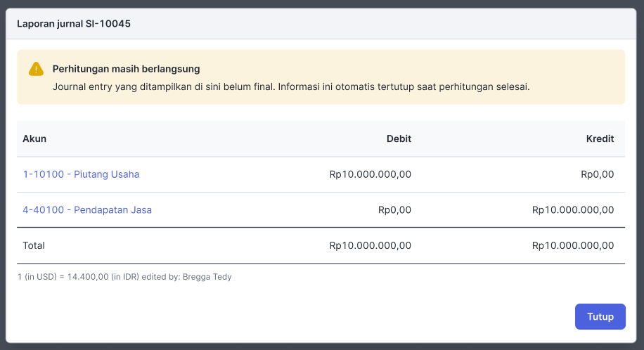
Task: Open the 4-40100 - Pendapatan Jasa account link
Action: click(87, 209)
